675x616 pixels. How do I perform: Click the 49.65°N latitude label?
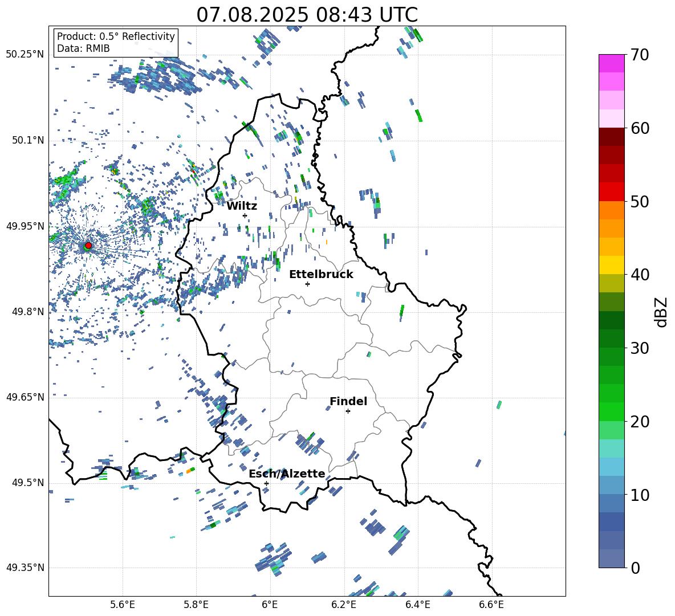[x=25, y=397]
